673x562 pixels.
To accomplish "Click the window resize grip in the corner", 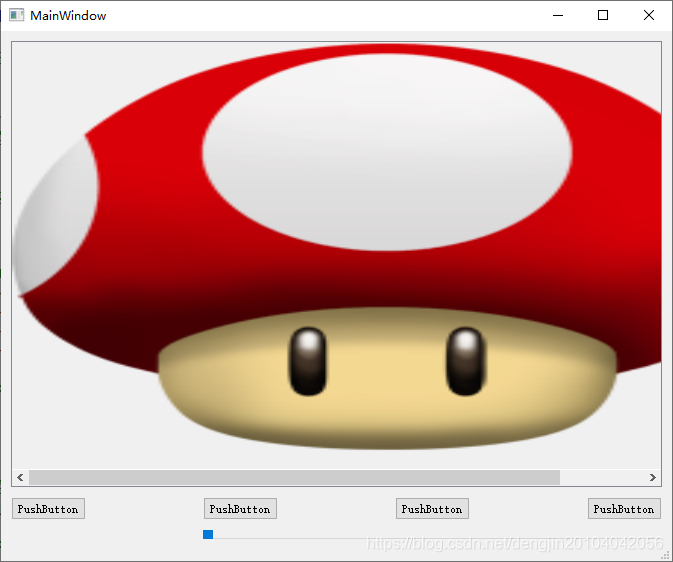I will (666, 555).
